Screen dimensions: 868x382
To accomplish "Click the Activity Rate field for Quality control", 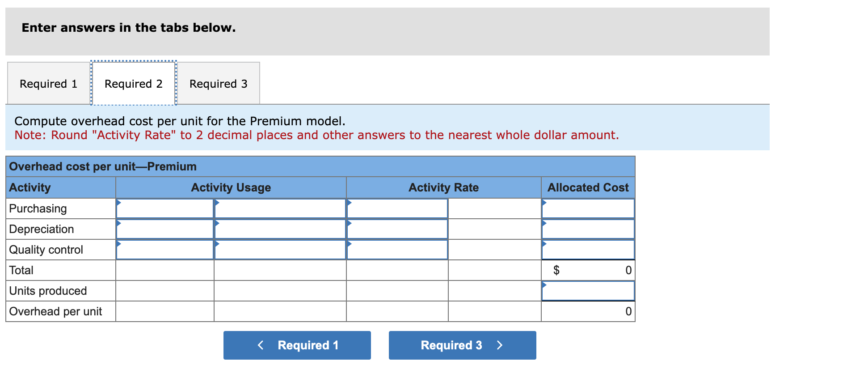I will [x=397, y=249].
